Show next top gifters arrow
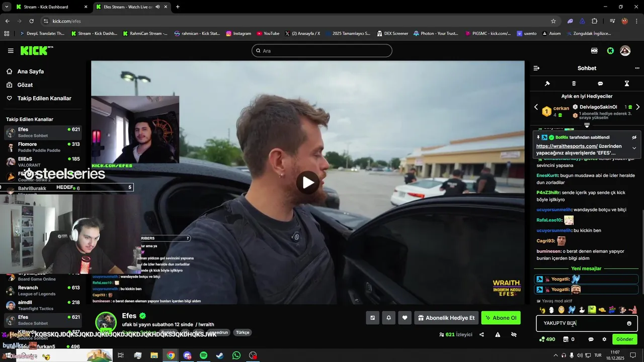Viewport: 644px width, 362px height. click(637, 107)
